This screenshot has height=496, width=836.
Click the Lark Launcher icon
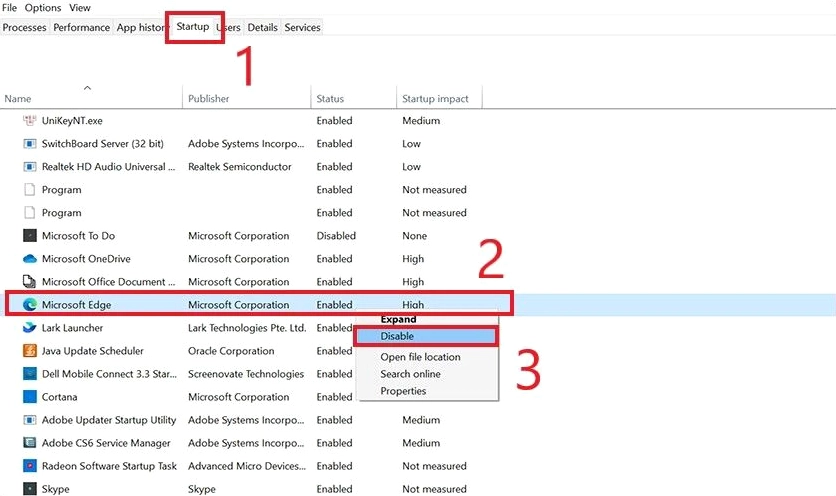pyautogui.click(x=29, y=328)
